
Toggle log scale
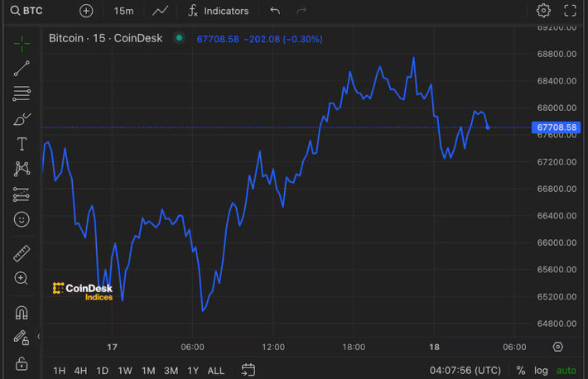pyautogui.click(x=541, y=371)
